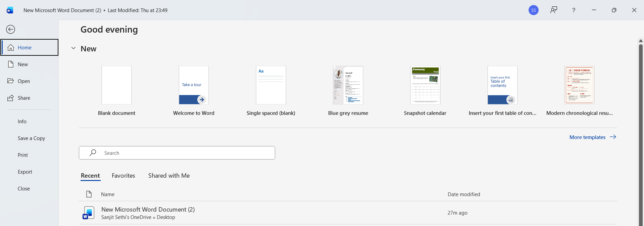Choose the Snapshot calendar template
The image size is (644, 226).
425,85
